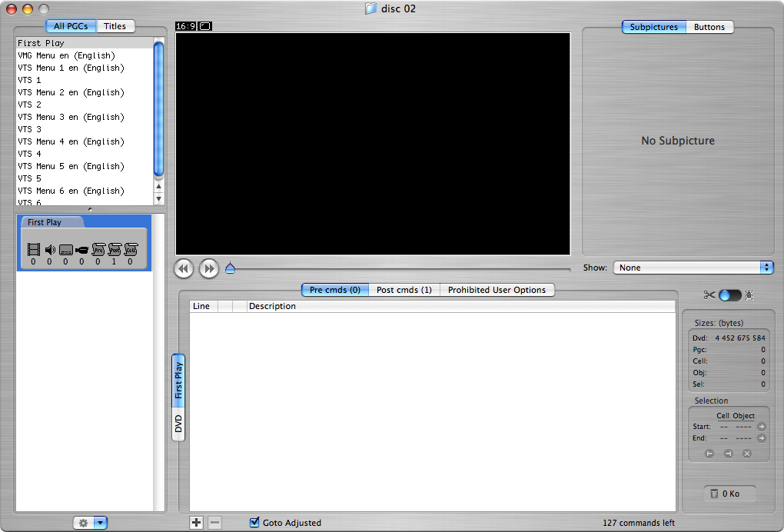
Task: Step forward with the fast-forward button
Action: (209, 268)
